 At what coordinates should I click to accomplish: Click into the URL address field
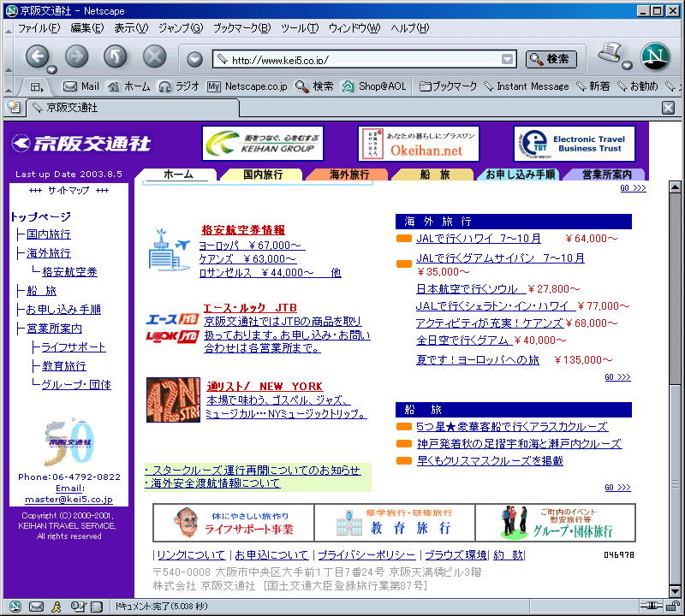(x=358, y=59)
